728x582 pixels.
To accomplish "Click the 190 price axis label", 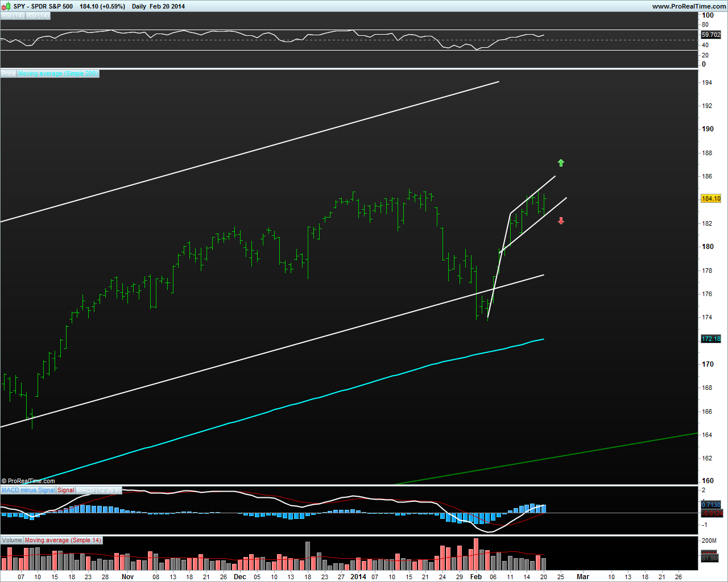I will tap(708, 129).
